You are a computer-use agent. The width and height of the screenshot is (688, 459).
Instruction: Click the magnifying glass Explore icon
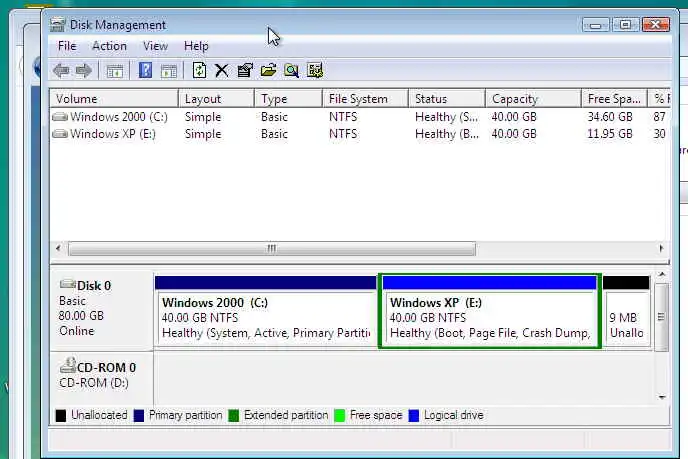[291, 70]
